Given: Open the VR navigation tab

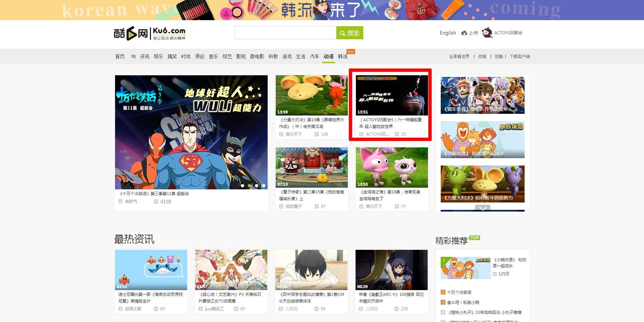Looking at the screenshot, I should pyautogui.click(x=133, y=56).
